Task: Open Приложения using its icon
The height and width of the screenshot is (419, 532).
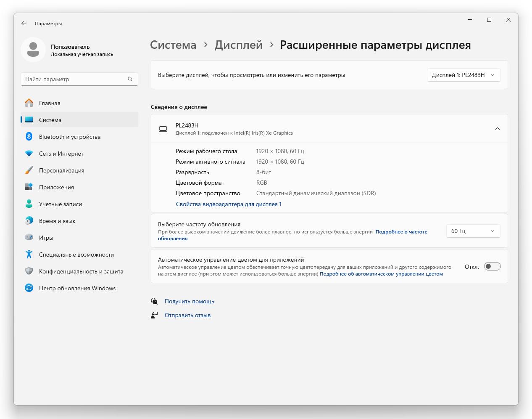Action: [x=29, y=187]
